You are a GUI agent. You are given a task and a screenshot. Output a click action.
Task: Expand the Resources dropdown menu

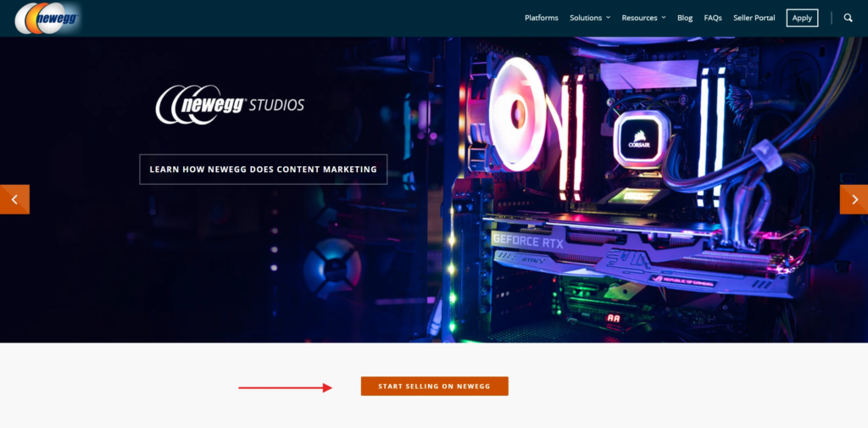[644, 18]
